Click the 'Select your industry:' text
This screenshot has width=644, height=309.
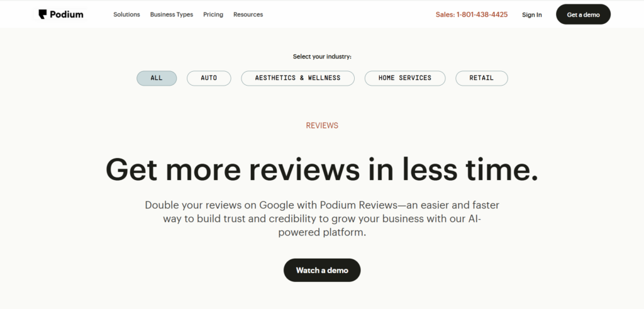coord(322,57)
